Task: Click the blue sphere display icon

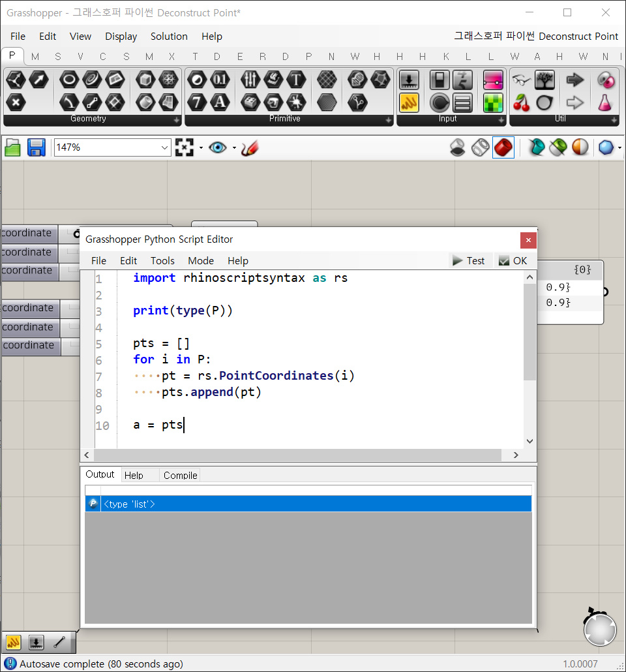Action: (x=606, y=148)
